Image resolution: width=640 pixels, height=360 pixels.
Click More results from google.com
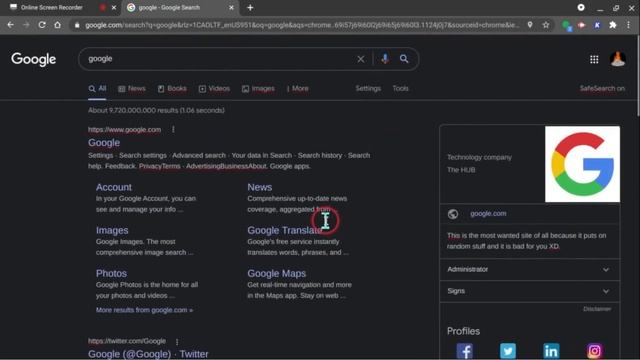click(144, 310)
